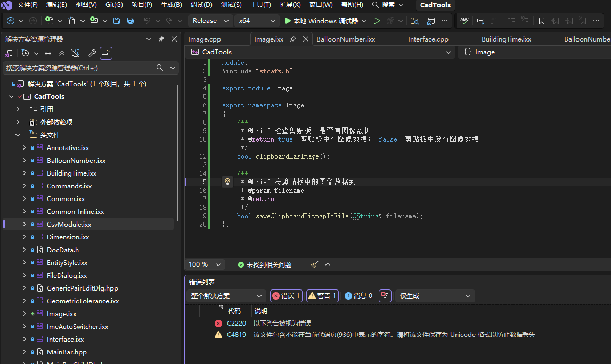Collapse all nodes with the double-chevron icon
This screenshot has width=611, height=364.
(62, 53)
